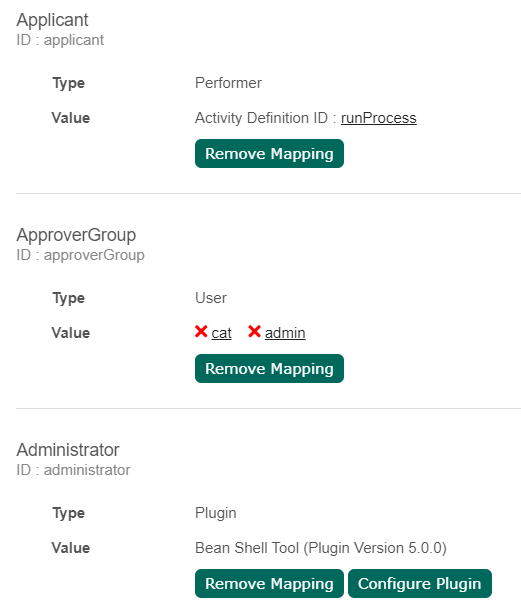Click the 'ID : administrator' text

pos(73,470)
